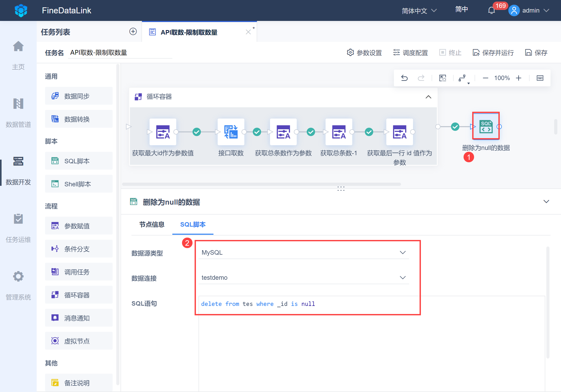Click 保存并运行 button
561x392 pixels.
(493, 53)
